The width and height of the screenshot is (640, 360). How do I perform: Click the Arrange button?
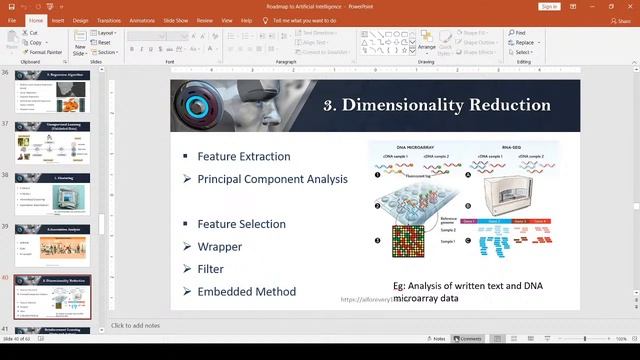tap(427, 41)
